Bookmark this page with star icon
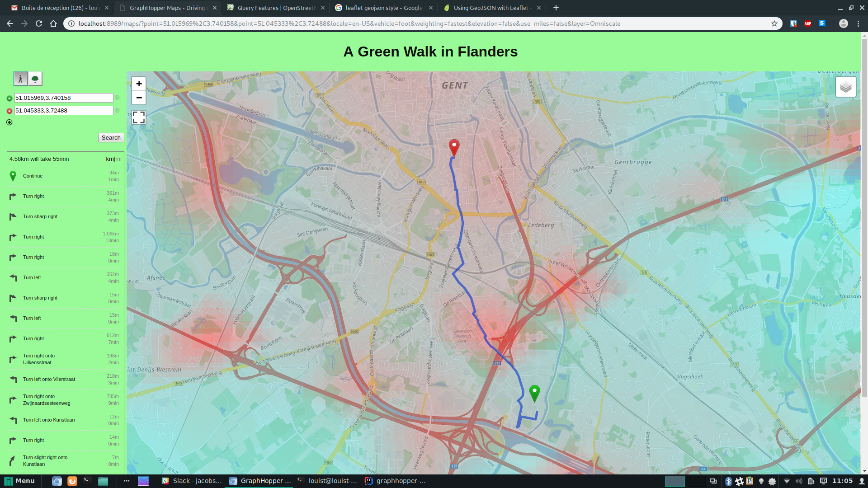Viewport: 868px width, 488px height. pyautogui.click(x=774, y=23)
